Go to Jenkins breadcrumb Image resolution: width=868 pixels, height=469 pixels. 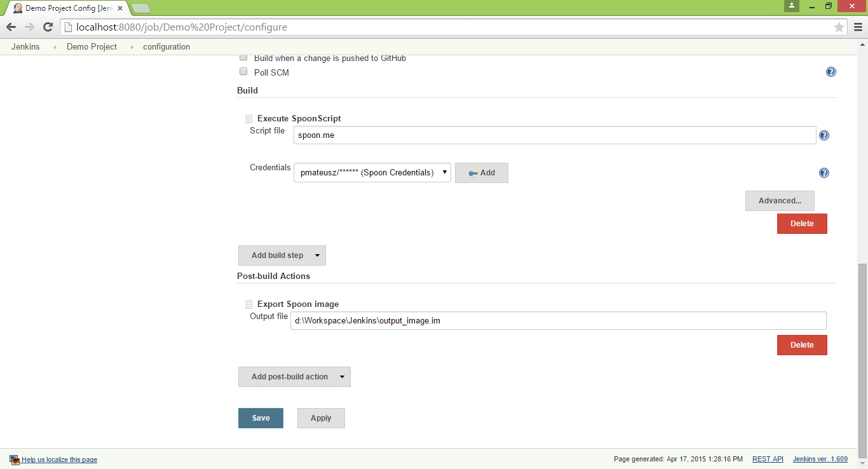[x=25, y=47]
